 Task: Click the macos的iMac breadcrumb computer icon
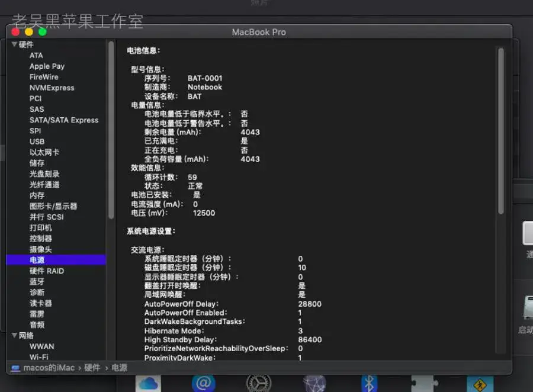pos(15,368)
